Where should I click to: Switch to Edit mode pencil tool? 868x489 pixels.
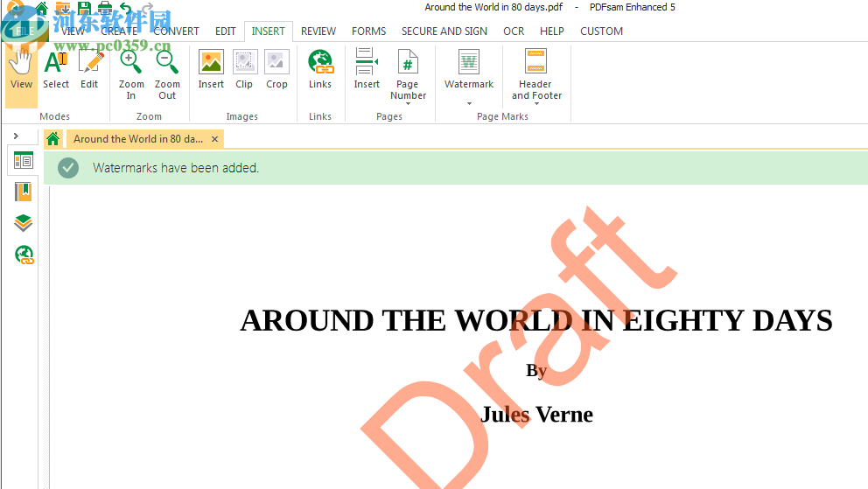coord(89,69)
